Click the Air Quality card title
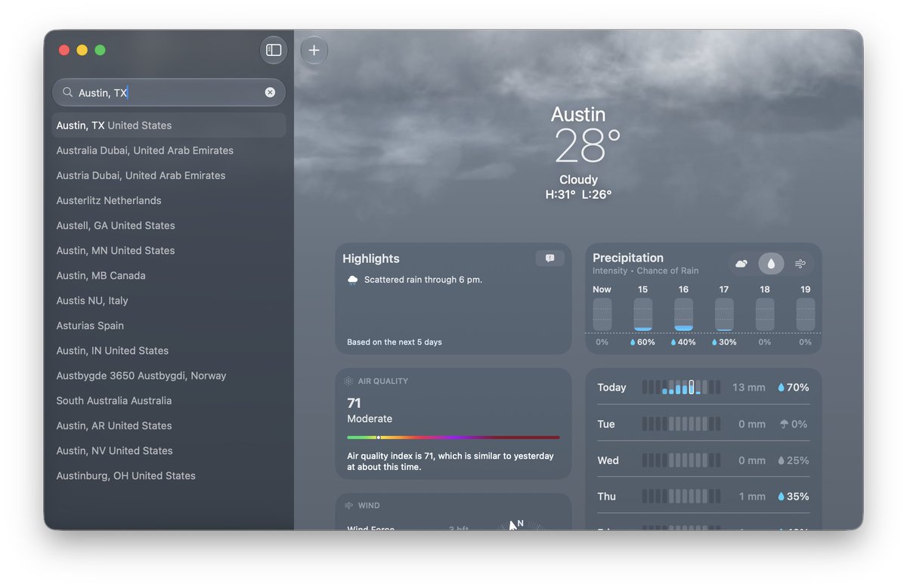Viewport: 907px width, 588px height. [x=382, y=381]
